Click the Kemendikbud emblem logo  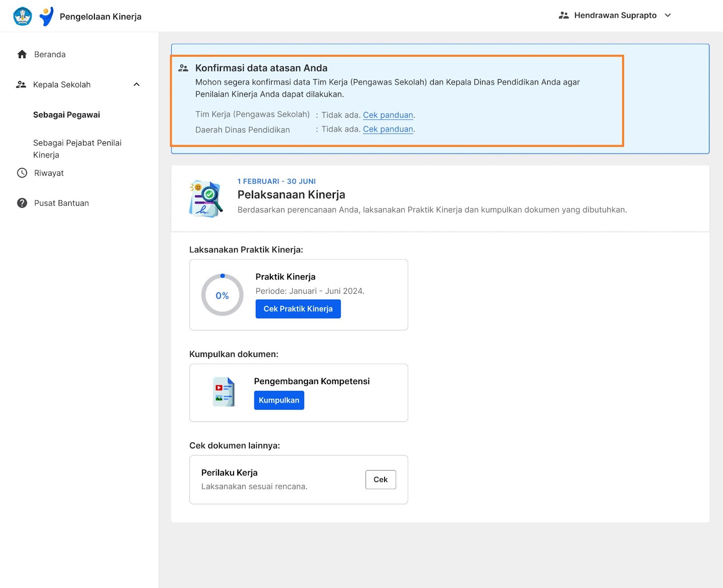(23, 16)
